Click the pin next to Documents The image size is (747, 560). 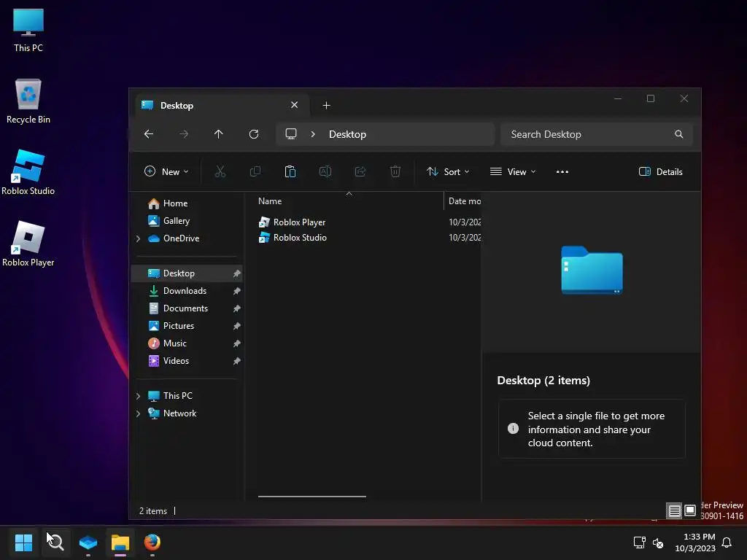tap(237, 308)
